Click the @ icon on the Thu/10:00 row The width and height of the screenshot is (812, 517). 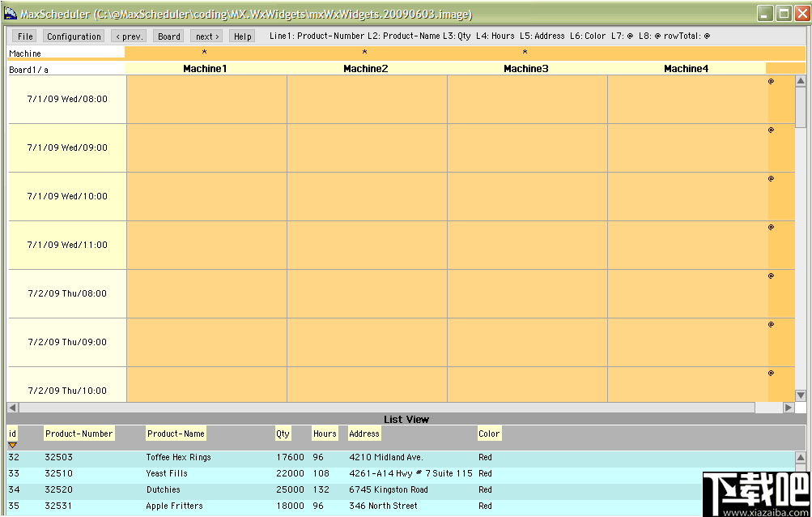point(770,374)
